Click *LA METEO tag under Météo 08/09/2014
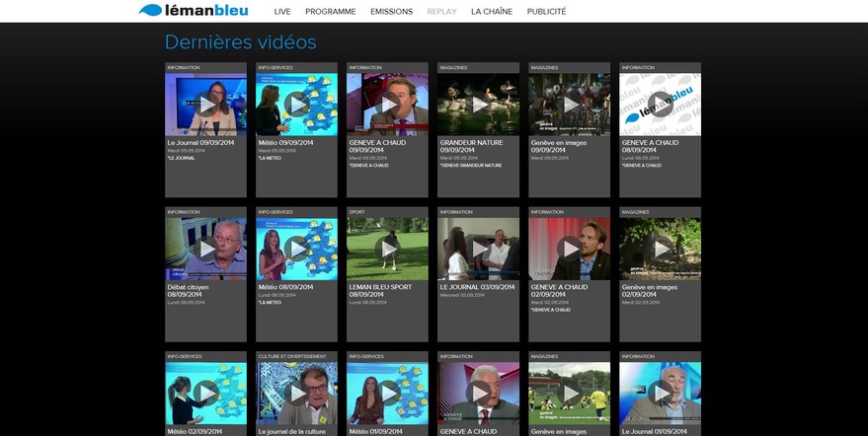The width and height of the screenshot is (868, 436). (x=270, y=303)
